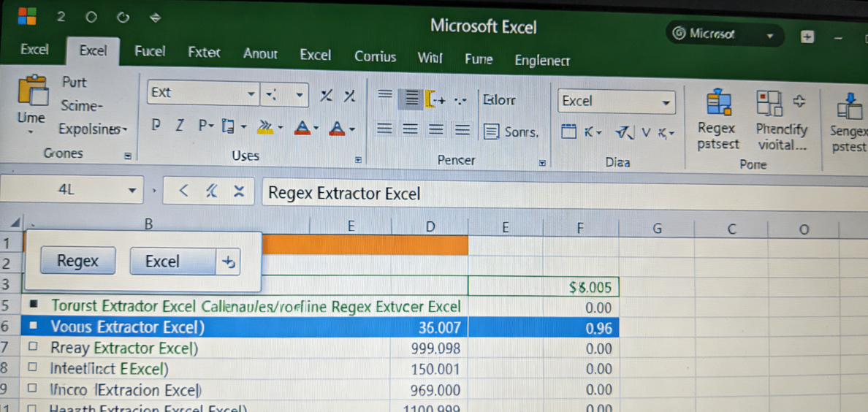Click the bold P formatting icon

156,126
